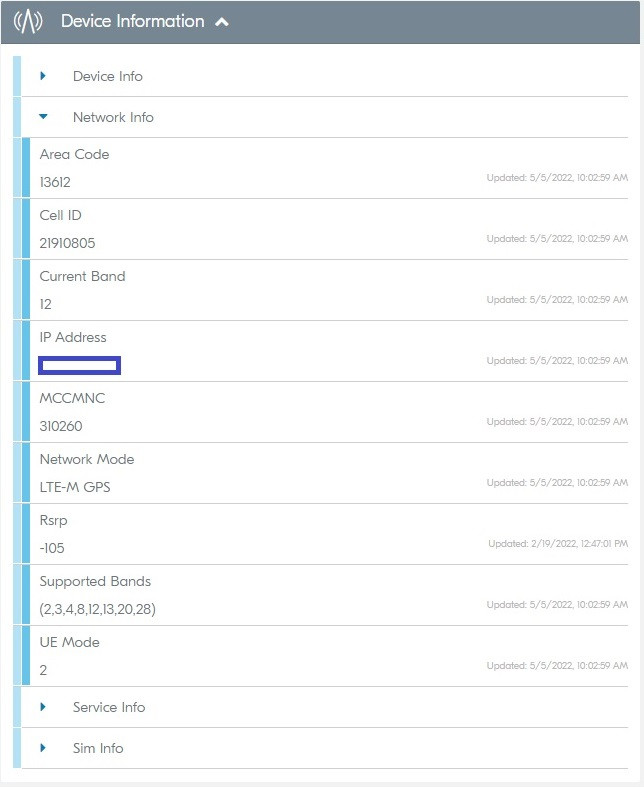
Task: Click the signal antenna icon in header
Action: 28,21
